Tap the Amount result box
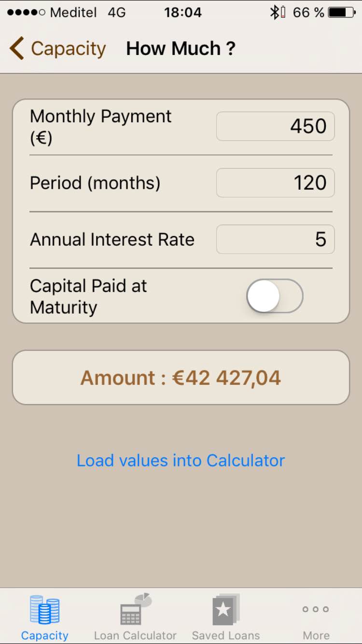This screenshot has width=362, height=644. 181,378
